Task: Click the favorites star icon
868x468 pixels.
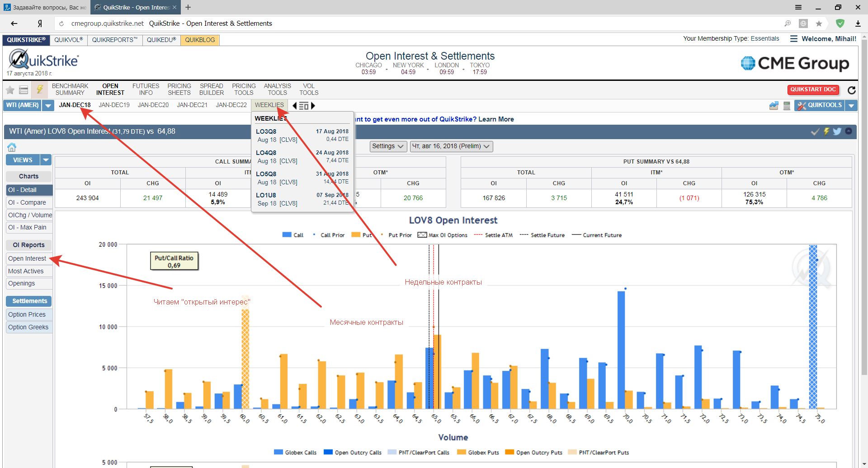Action: (x=10, y=90)
